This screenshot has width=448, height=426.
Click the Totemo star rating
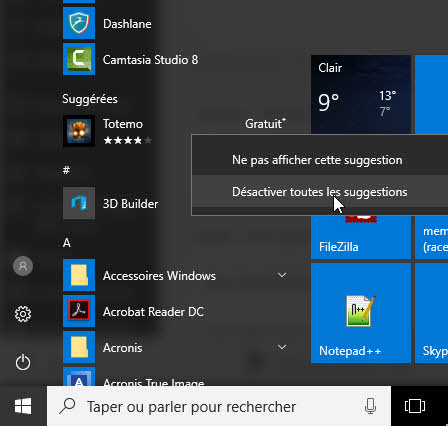(x=128, y=141)
